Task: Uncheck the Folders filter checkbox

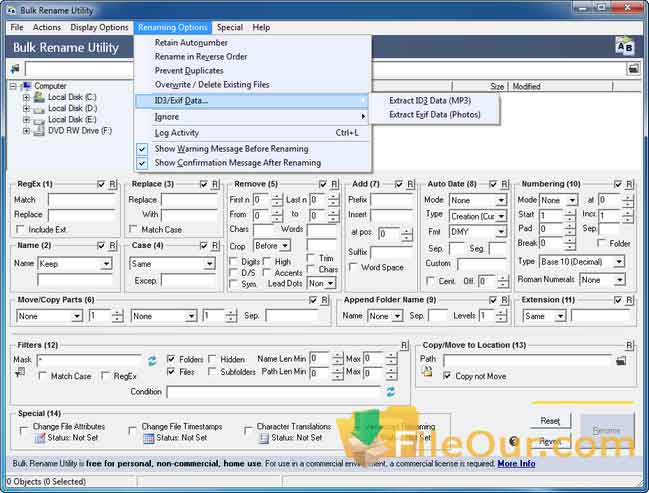Action: coord(171,358)
